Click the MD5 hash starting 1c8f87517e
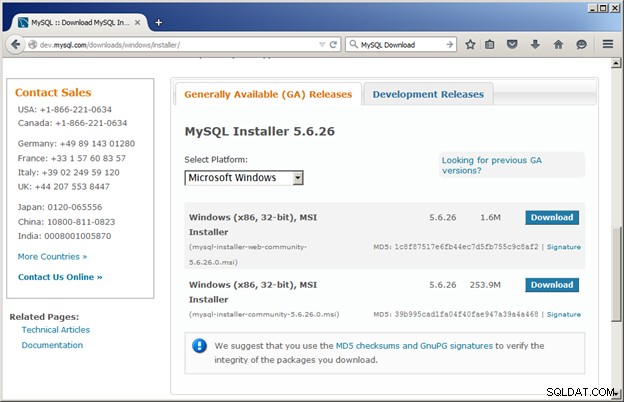Screen dimensions: 624x402 coord(466,247)
